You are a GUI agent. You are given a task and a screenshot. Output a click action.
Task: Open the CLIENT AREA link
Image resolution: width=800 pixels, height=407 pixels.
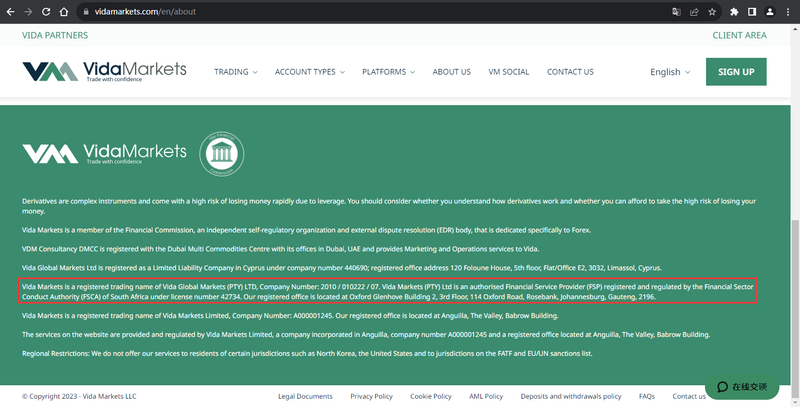pos(739,35)
